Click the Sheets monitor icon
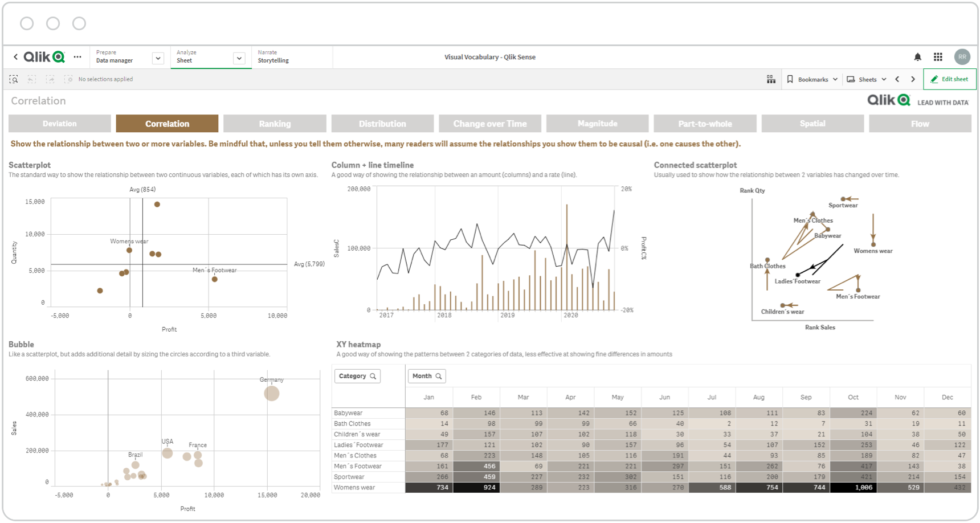 (851, 79)
